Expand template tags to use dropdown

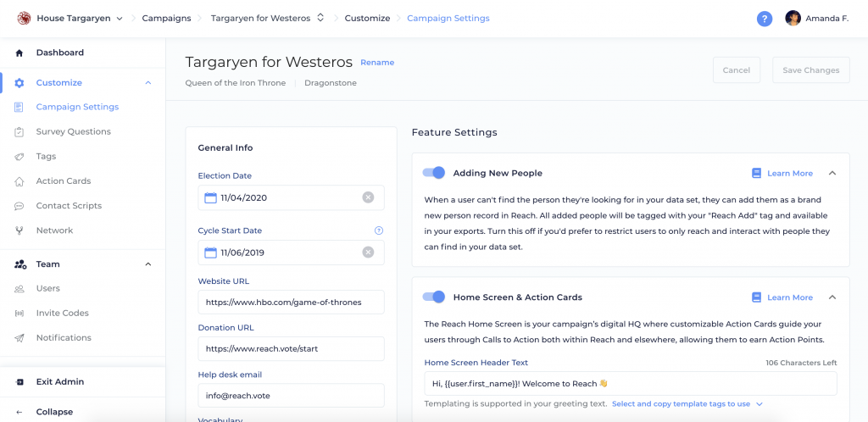759,404
